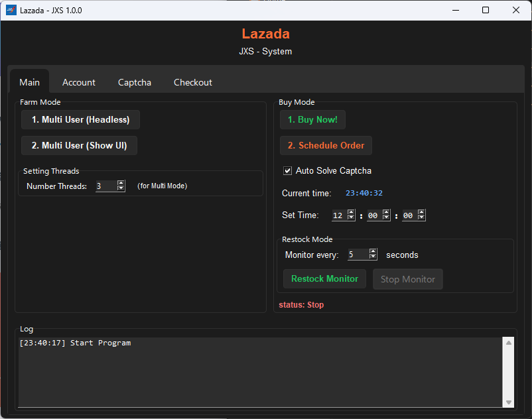Viewport: 532px width, 419px height.
Task: Increase Monitor every seconds value
Action: [373, 252]
